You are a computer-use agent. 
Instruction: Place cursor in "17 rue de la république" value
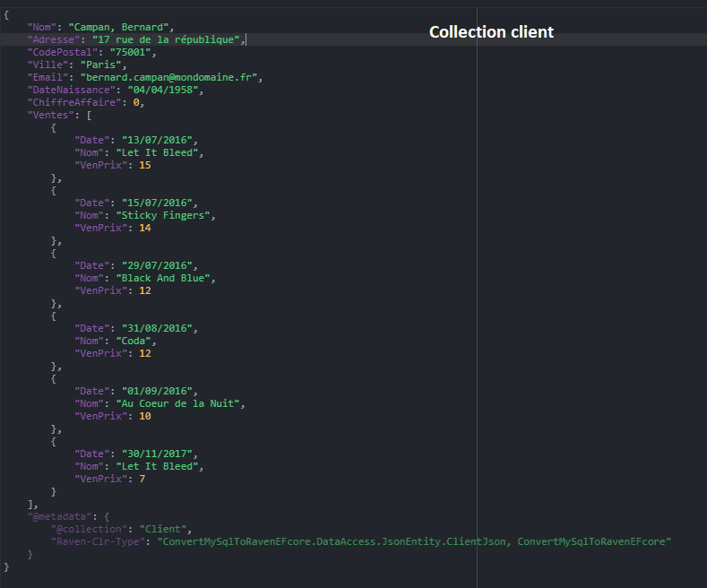click(x=167, y=40)
